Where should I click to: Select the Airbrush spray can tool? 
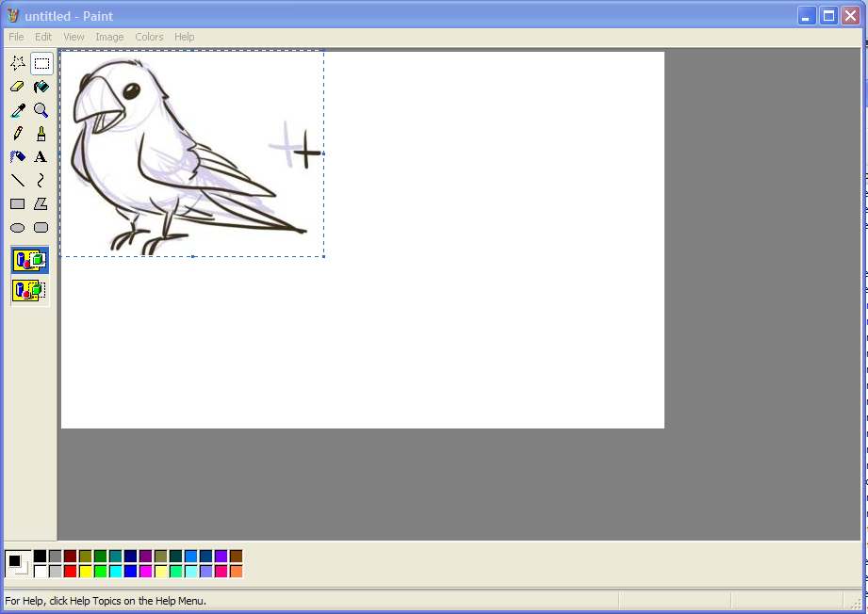pos(17,157)
